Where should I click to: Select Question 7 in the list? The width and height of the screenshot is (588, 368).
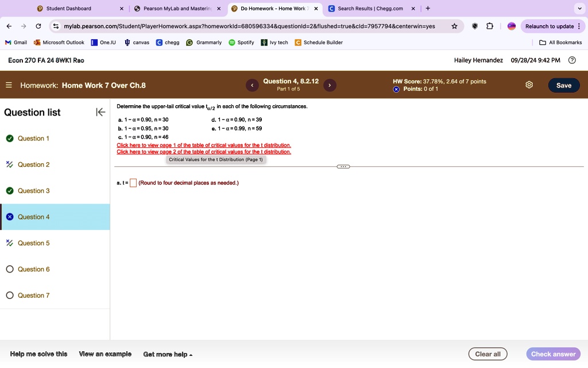point(55,296)
